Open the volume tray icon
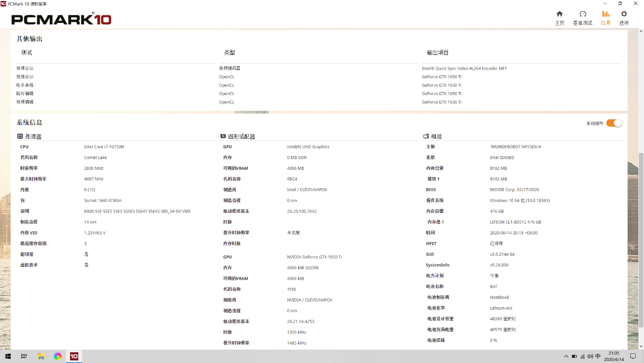 pyautogui.click(x=590, y=356)
